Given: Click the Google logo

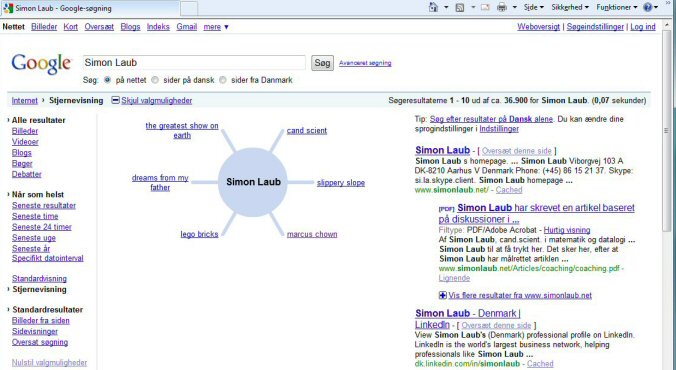Looking at the screenshot, I should coord(41,64).
